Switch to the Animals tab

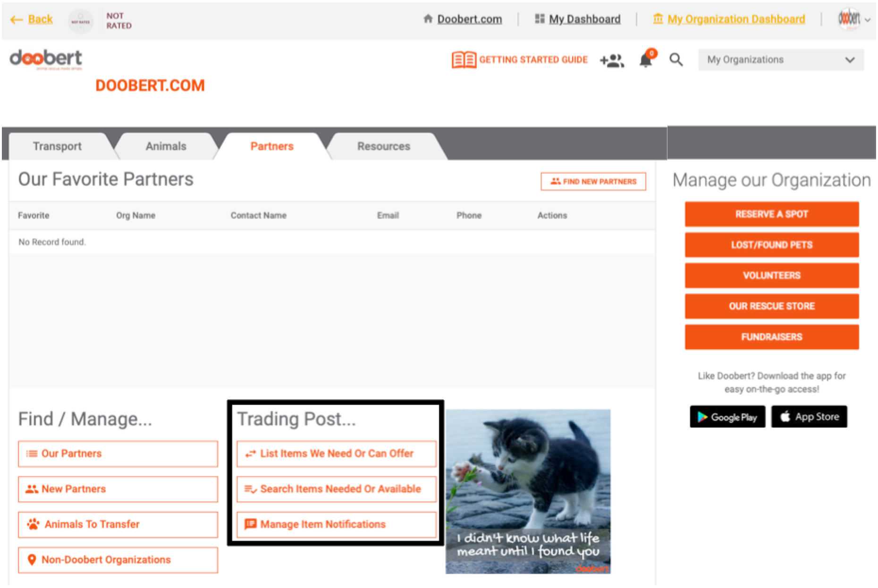(166, 146)
